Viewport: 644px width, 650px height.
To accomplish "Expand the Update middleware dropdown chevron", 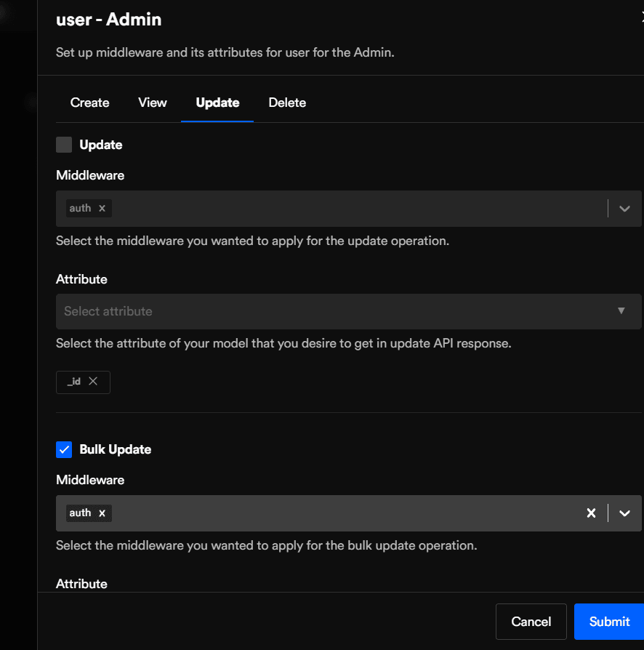I will point(624,209).
